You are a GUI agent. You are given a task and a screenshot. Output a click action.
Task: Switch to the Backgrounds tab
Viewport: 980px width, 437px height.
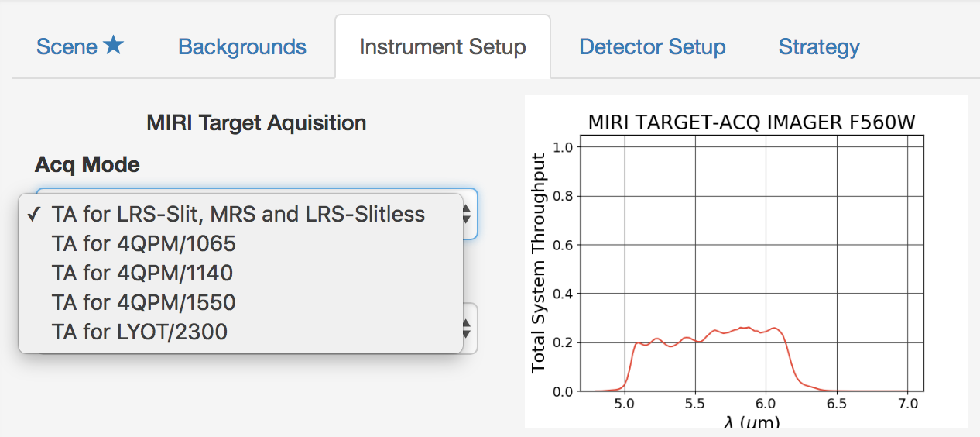tap(242, 46)
